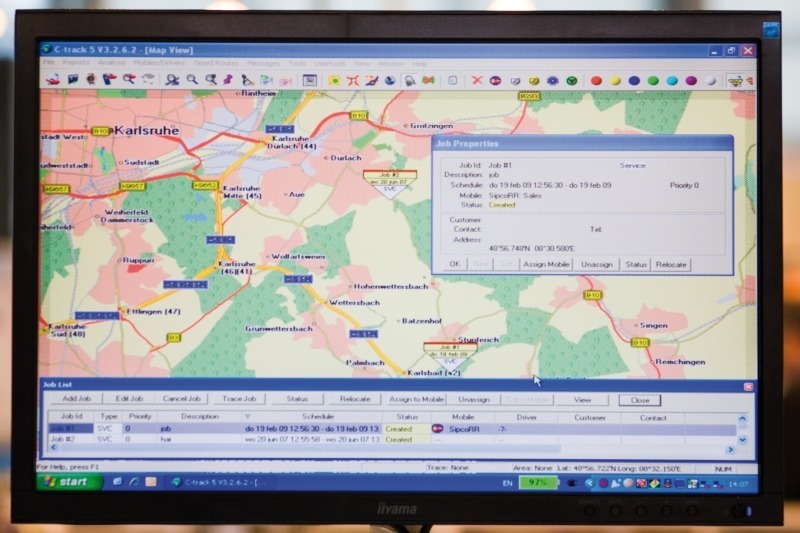Click the red X toolbar icon

(477, 80)
